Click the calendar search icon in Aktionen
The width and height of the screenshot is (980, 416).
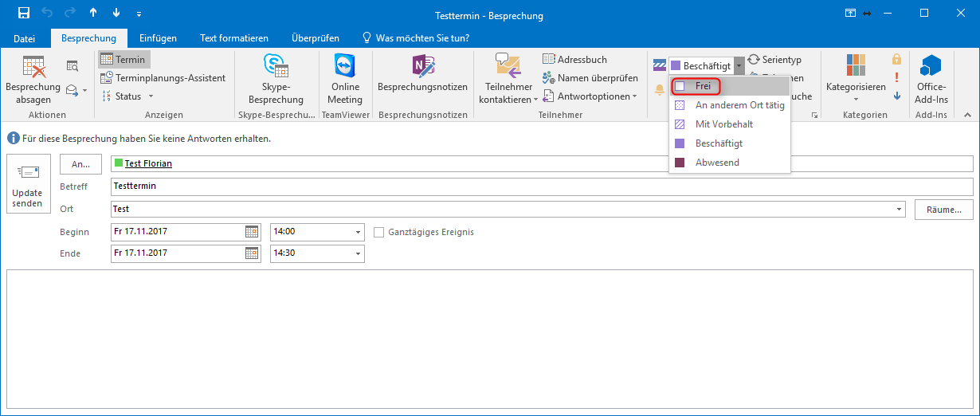coord(73,66)
